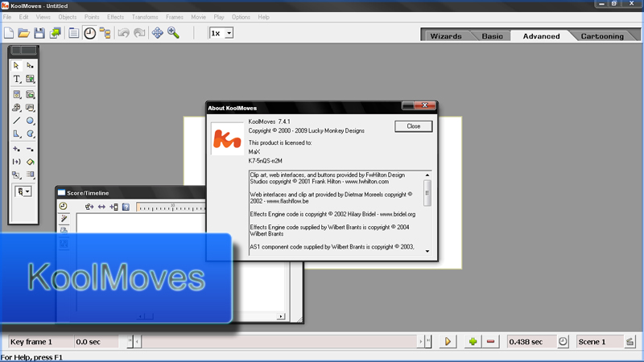This screenshot has width=644, height=362.
Task: Click the Redo arrow in the toolbar
Action: coord(139,33)
